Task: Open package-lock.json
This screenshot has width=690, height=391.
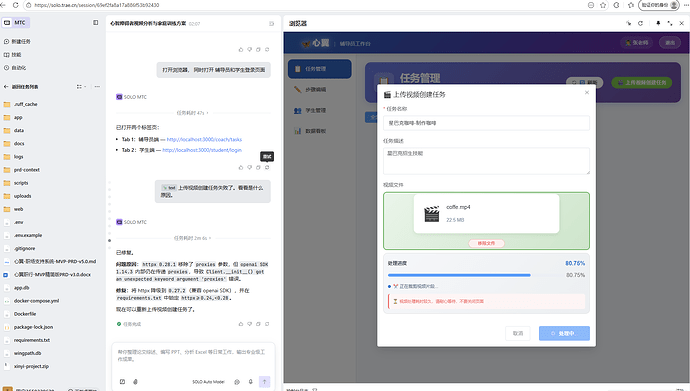Action: pos(33,327)
